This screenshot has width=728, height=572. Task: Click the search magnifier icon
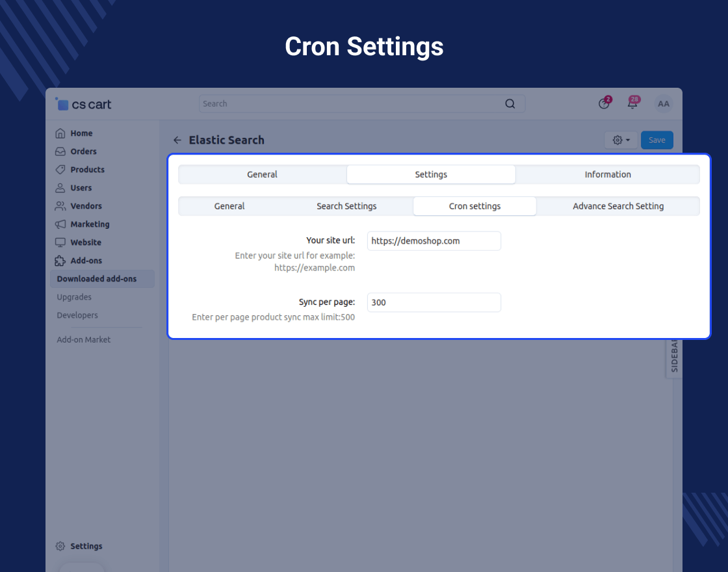point(510,104)
